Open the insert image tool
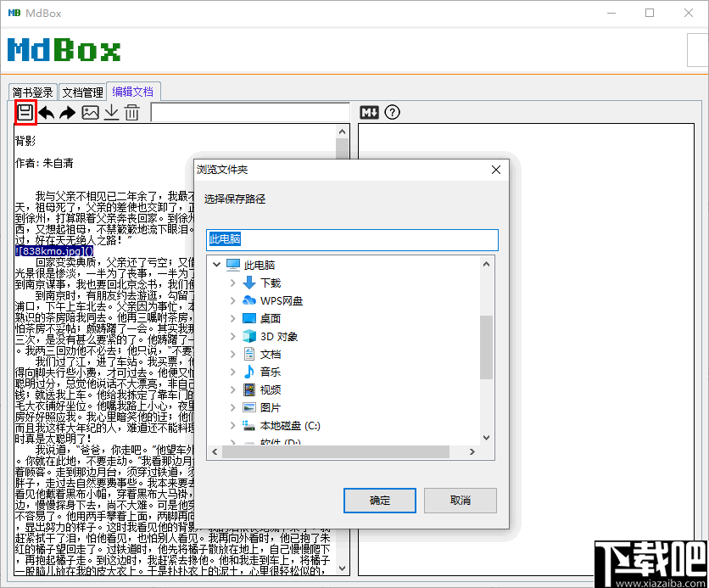 coord(90,111)
